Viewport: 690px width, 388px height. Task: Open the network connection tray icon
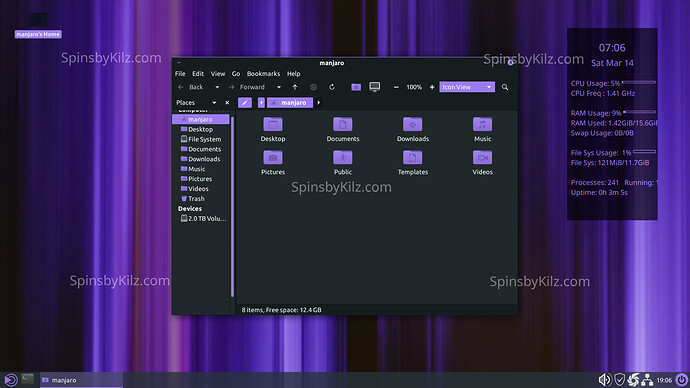[x=647, y=380]
